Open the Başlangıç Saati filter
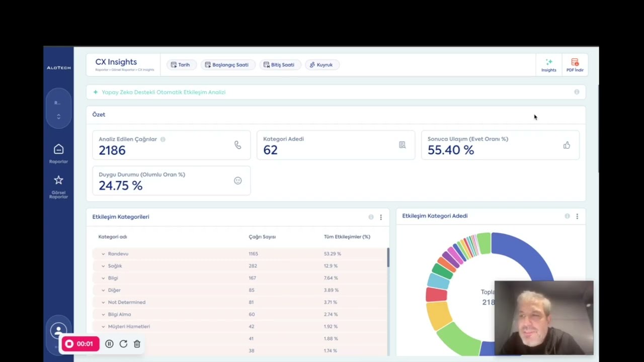Image resolution: width=644 pixels, height=362 pixels. pyautogui.click(x=228, y=65)
